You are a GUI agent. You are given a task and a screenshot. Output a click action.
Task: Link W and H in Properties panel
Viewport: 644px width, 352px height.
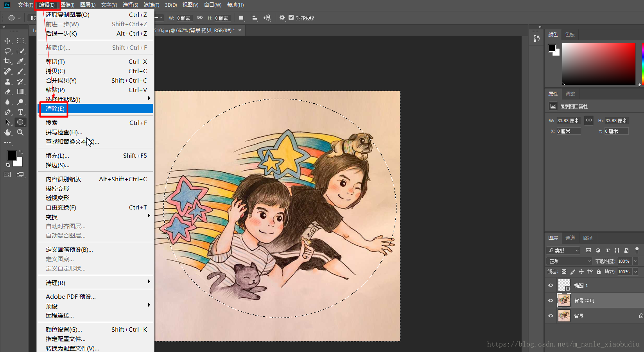click(588, 120)
